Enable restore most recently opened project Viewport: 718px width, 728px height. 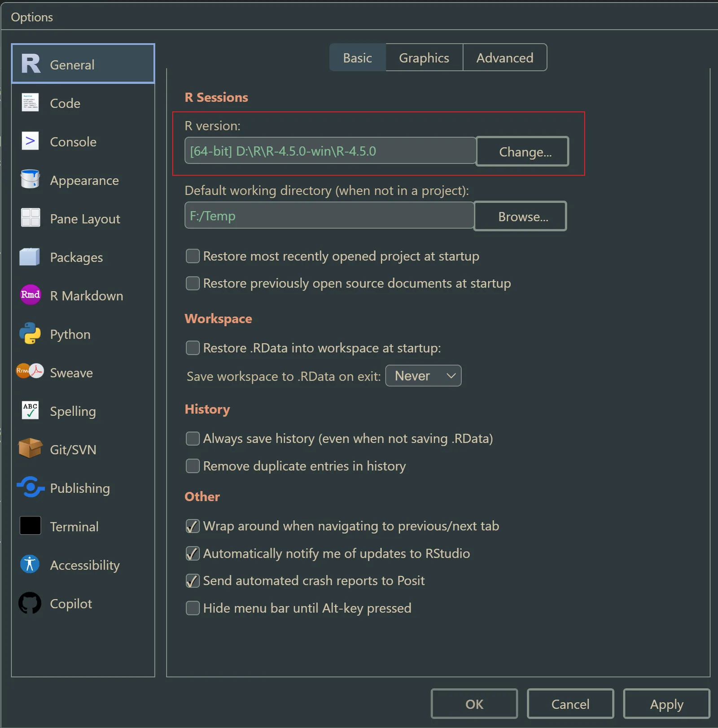pyautogui.click(x=193, y=256)
